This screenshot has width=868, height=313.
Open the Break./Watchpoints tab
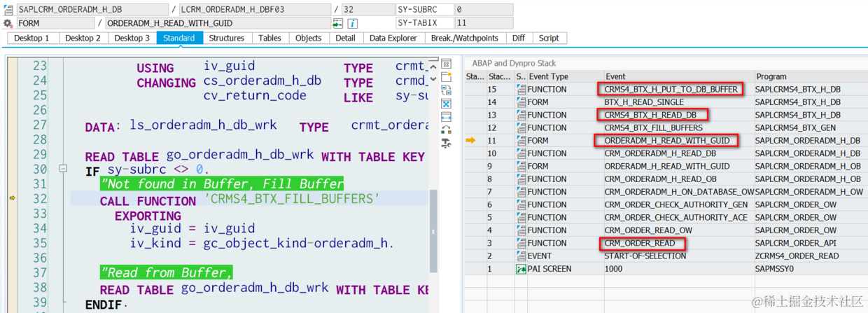[464, 38]
